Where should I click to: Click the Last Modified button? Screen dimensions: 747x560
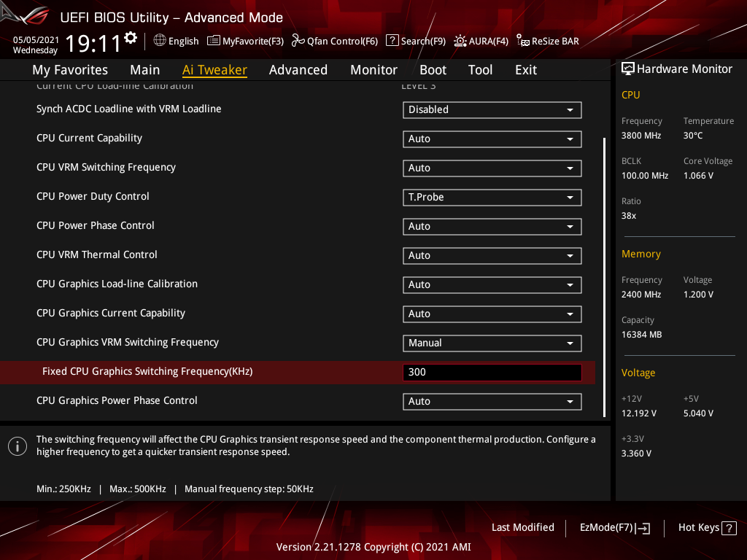tap(522, 528)
